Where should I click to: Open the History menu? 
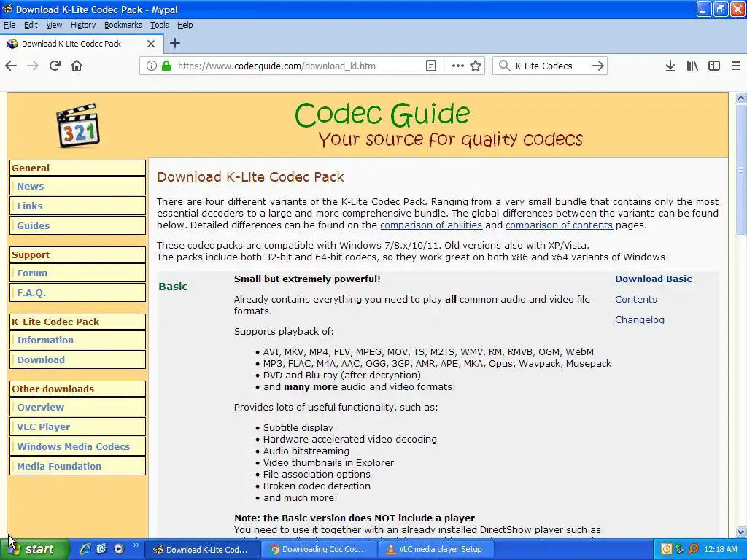pos(83,25)
